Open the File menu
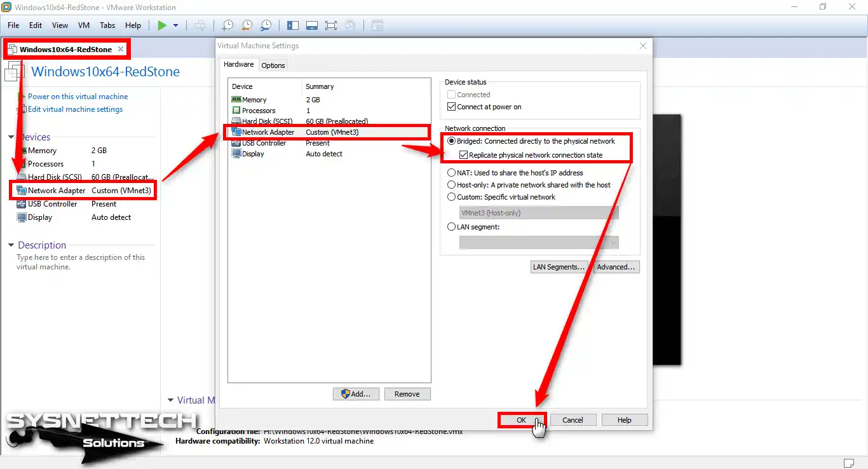Screen dimensions: 868x469 pos(13,25)
